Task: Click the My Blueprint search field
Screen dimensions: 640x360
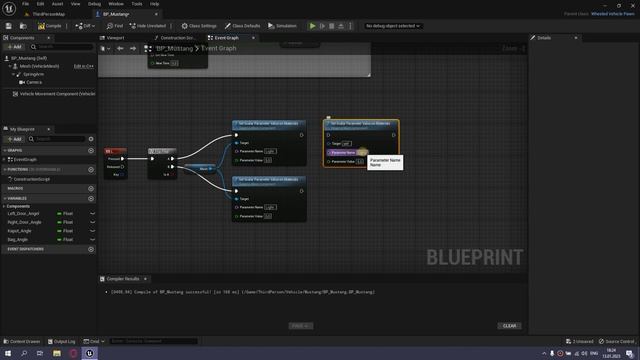Action: 57,139
